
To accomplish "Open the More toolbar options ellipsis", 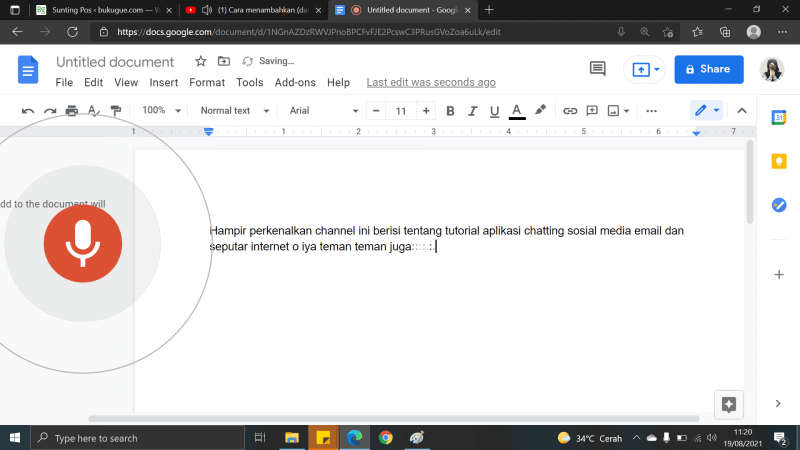I will tap(652, 111).
